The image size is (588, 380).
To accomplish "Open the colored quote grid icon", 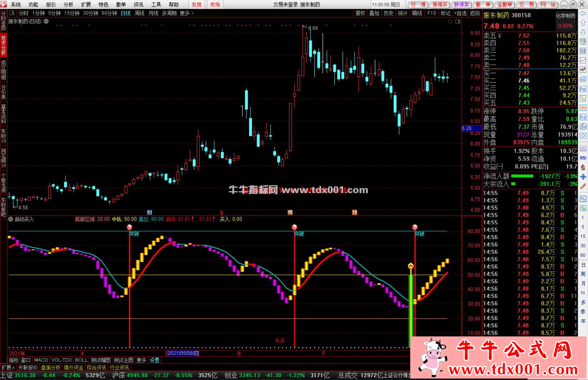I will click(x=583, y=51).
